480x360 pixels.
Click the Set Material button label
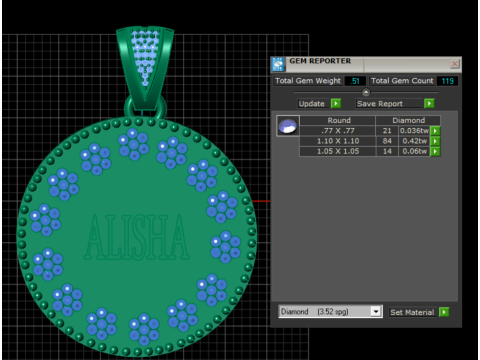413,312
